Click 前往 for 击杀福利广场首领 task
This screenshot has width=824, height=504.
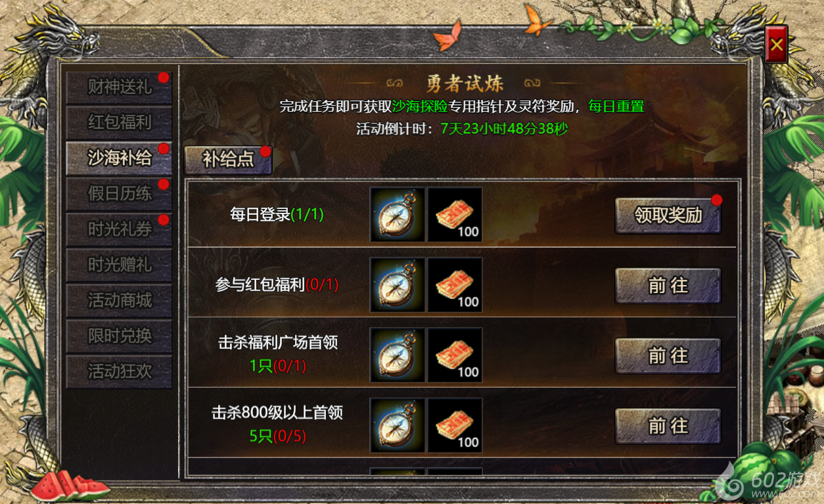(668, 356)
